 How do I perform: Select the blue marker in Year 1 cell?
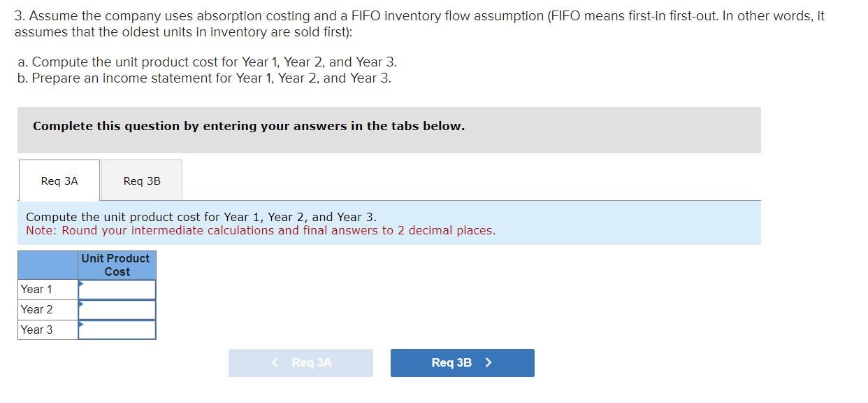coord(82,283)
